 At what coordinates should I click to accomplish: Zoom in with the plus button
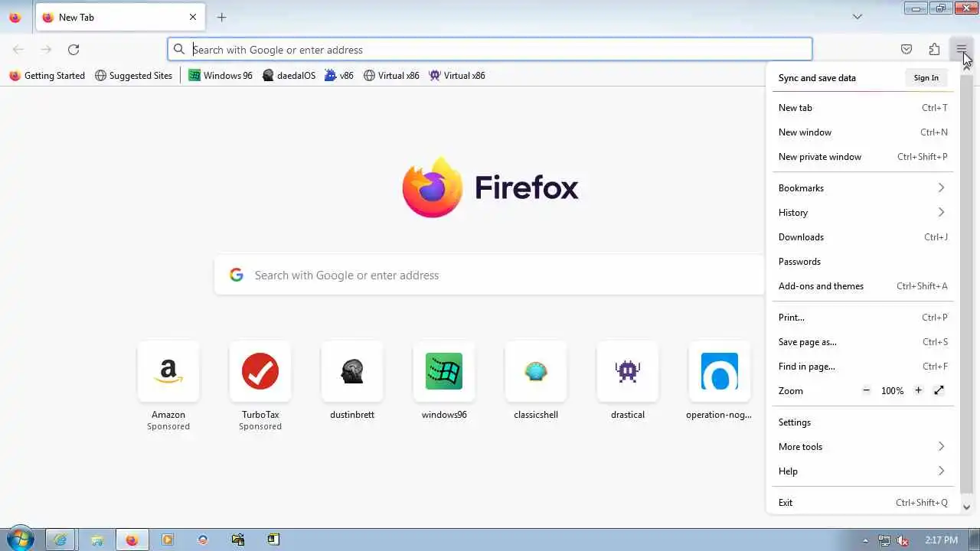918,390
